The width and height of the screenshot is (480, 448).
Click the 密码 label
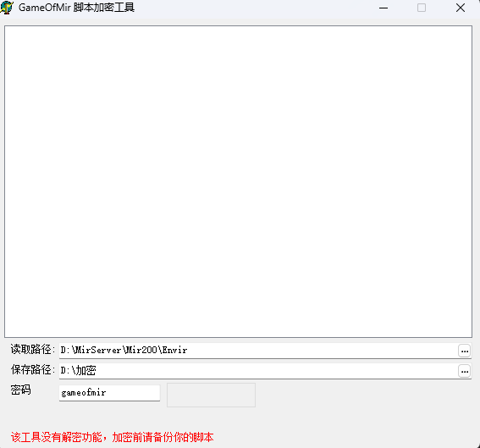(x=21, y=390)
